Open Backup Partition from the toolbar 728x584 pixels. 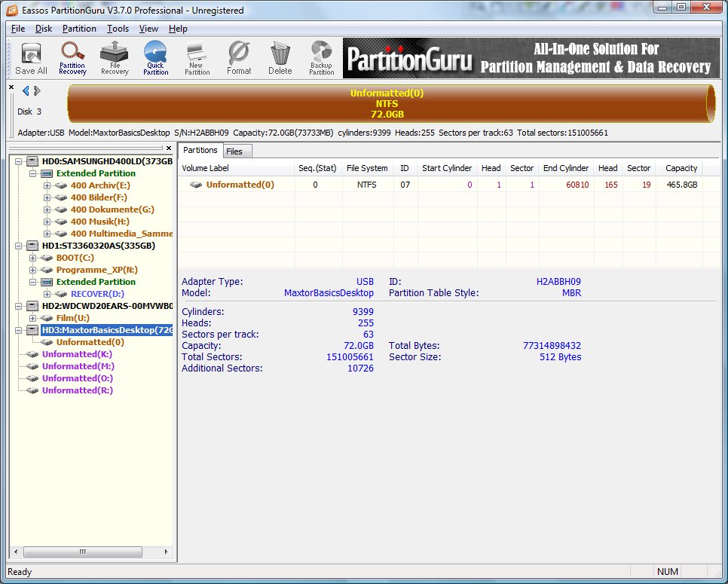[x=321, y=59]
